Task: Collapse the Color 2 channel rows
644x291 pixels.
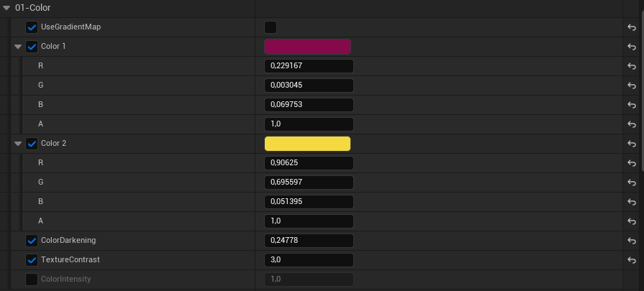Action: [18, 144]
